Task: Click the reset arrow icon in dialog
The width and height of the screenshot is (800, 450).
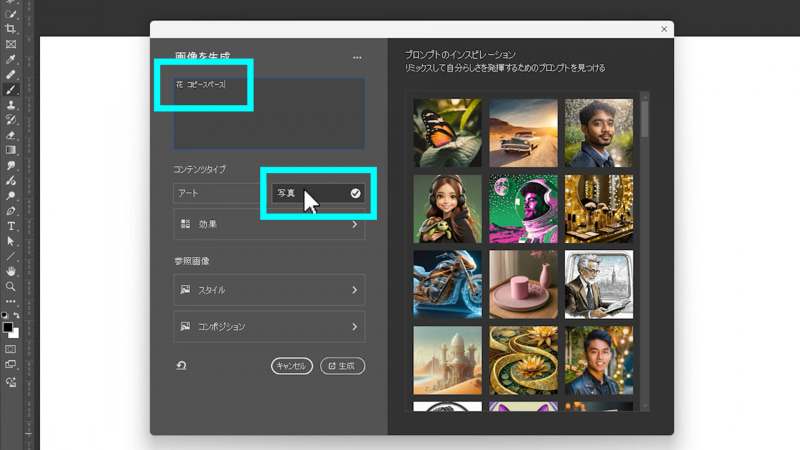Action: [181, 366]
